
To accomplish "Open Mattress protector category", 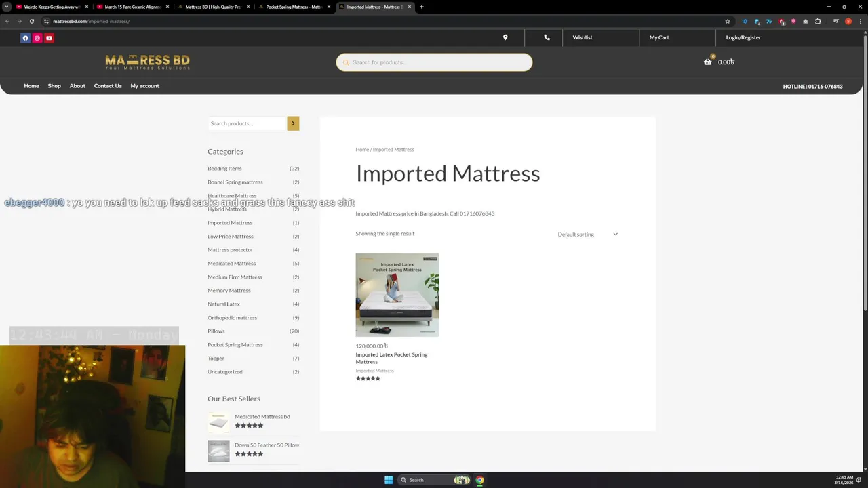I will [230, 249].
